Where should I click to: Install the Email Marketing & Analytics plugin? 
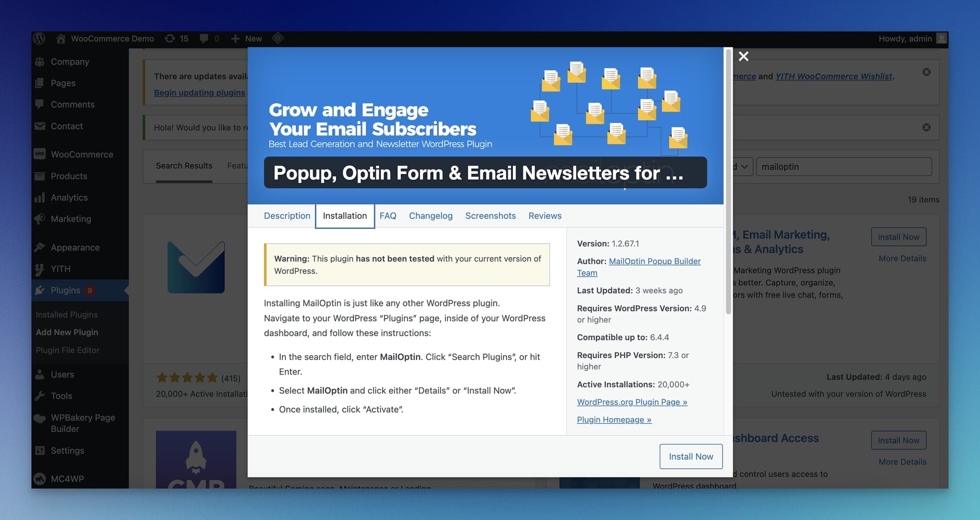[899, 237]
